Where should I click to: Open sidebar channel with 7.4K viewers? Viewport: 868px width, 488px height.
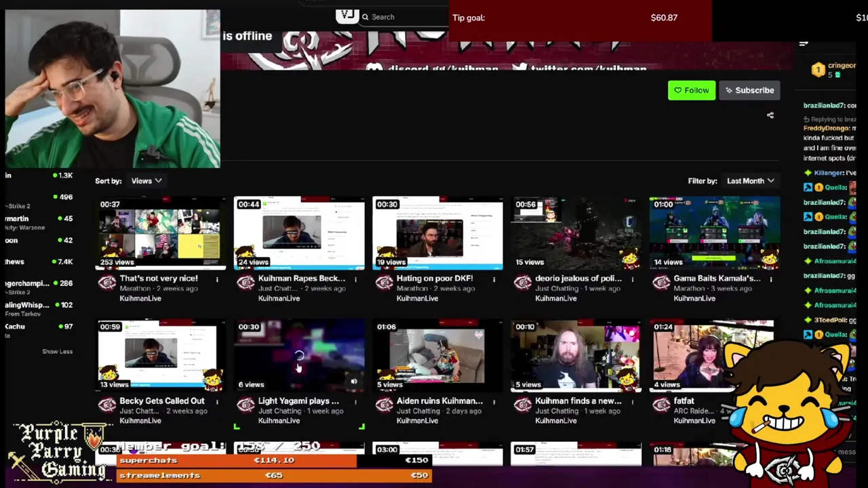39,262
